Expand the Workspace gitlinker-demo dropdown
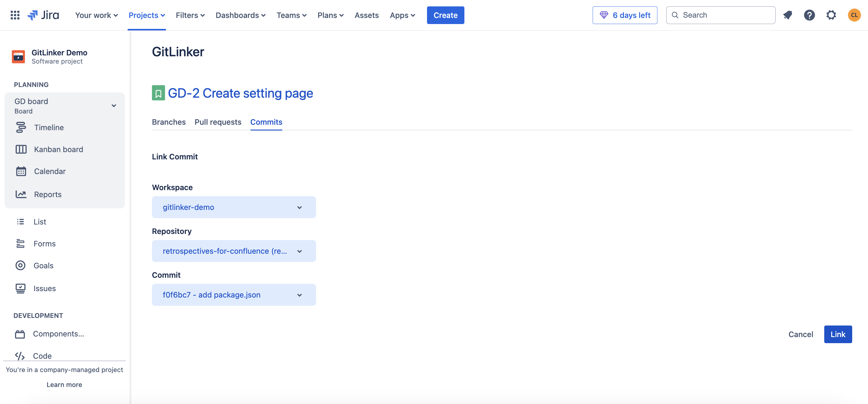The image size is (868, 404). [x=234, y=207]
